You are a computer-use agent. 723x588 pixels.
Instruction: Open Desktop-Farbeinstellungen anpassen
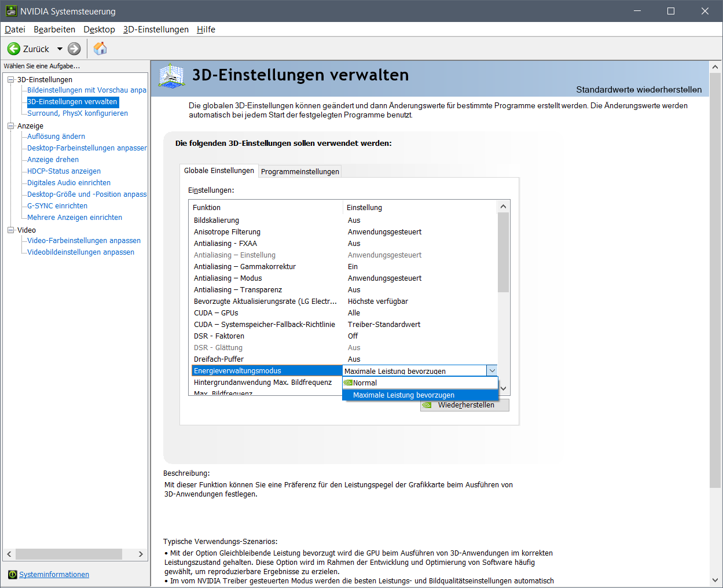[87, 148]
